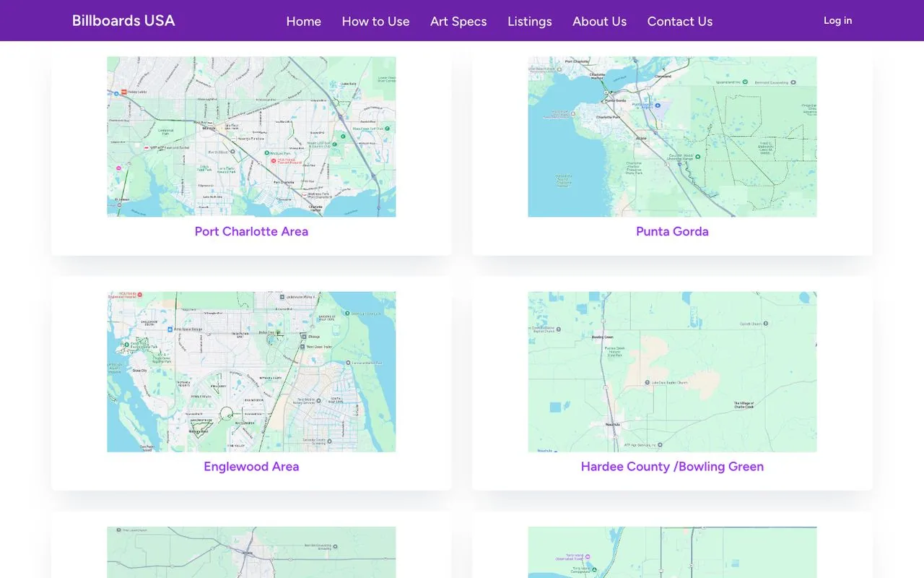Image resolution: width=924 pixels, height=578 pixels.
Task: Click the Port Charlotte Area link
Action: pyautogui.click(x=251, y=231)
